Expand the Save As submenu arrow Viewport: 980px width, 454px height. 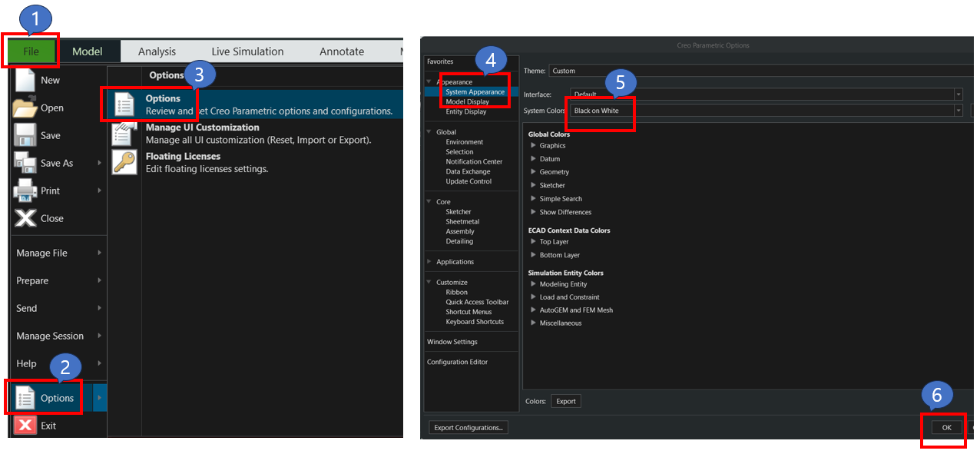point(100,163)
